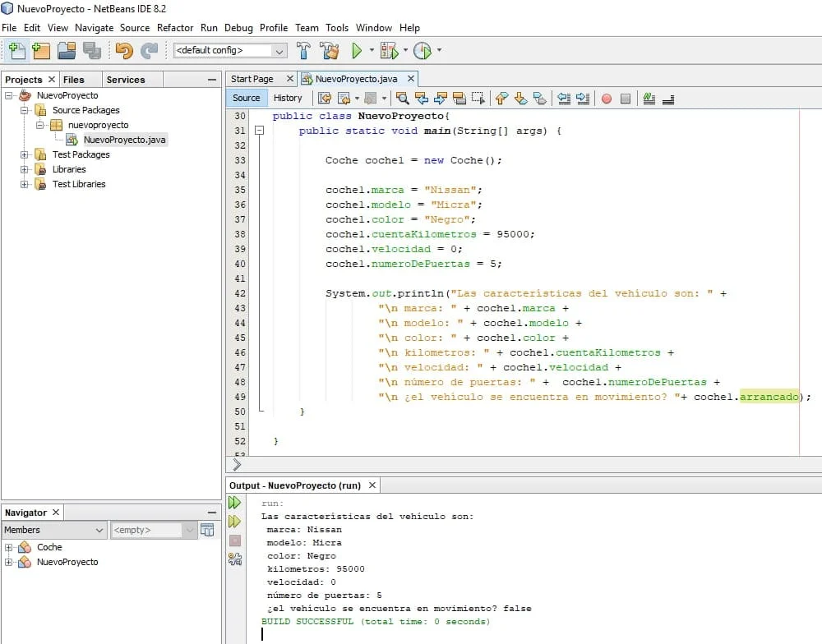Click Find Next Occurrence icon
Screen dimensions: 822x644
coord(440,98)
